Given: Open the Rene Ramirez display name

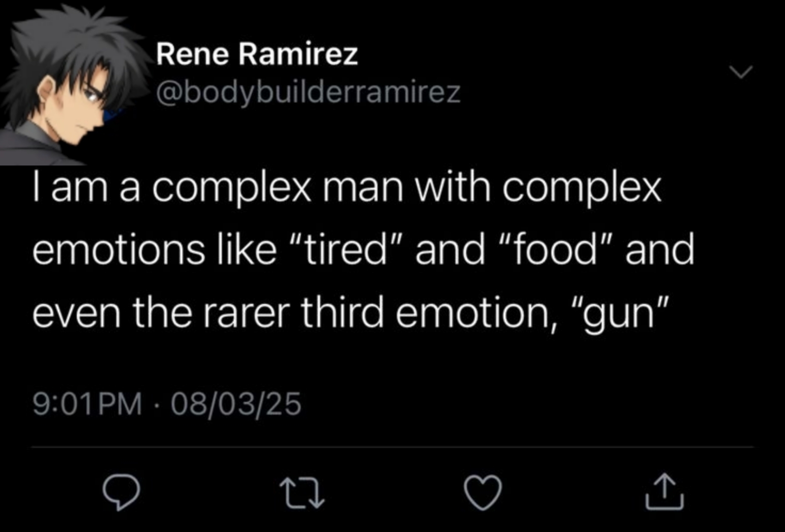Looking at the screenshot, I should tap(257, 54).
